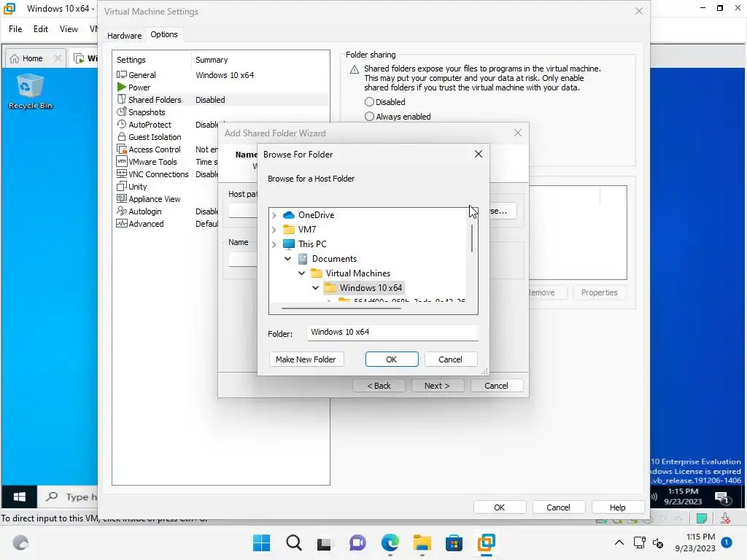This screenshot has width=747, height=560.
Task: Close the Browse For Folder dialog
Action: (x=479, y=154)
